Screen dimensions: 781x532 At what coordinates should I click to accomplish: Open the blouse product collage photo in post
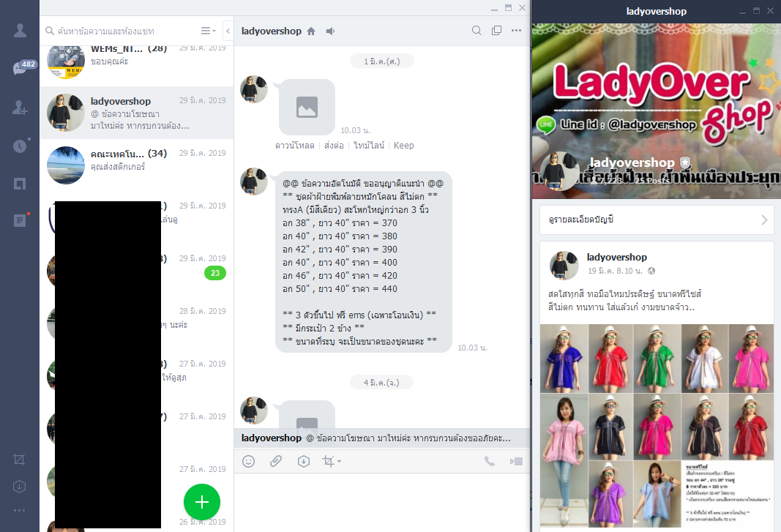coord(657,426)
